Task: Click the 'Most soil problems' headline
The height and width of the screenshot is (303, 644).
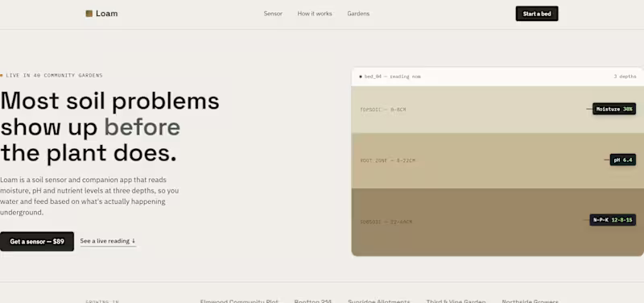Action: coord(109,127)
